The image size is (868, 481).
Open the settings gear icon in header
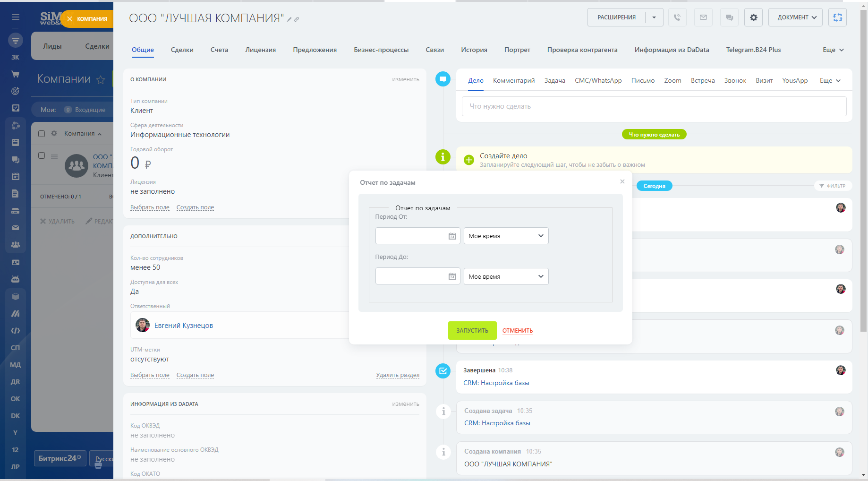(754, 17)
